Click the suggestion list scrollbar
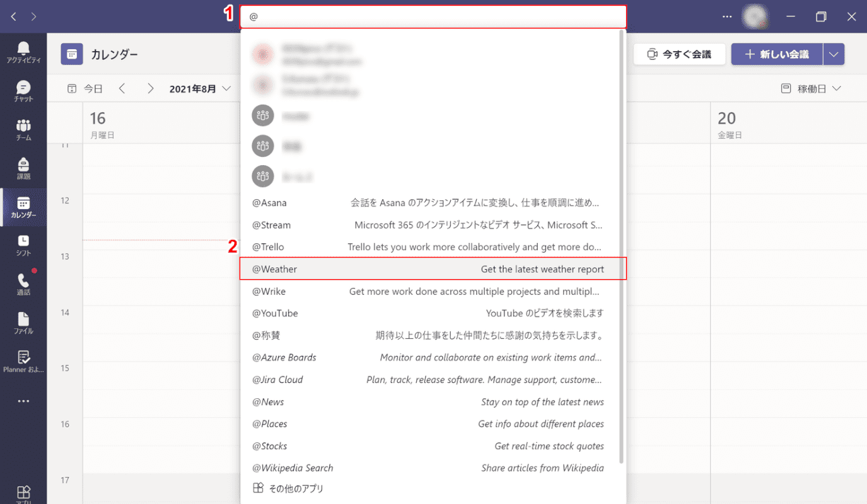The width and height of the screenshot is (867, 504). pyautogui.click(x=622, y=246)
